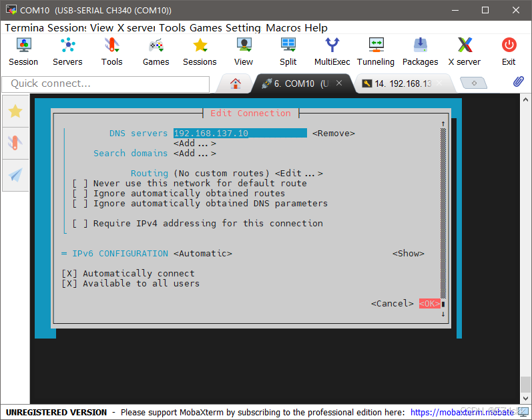This screenshot has height=420, width=532.
Task: Open the starred sessions sidebar icon
Action: [x=15, y=111]
